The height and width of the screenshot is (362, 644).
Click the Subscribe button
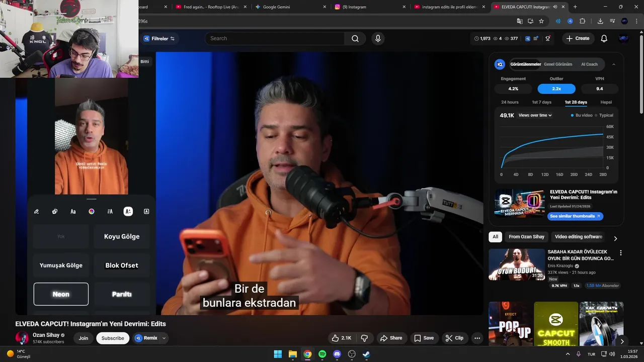(x=113, y=338)
